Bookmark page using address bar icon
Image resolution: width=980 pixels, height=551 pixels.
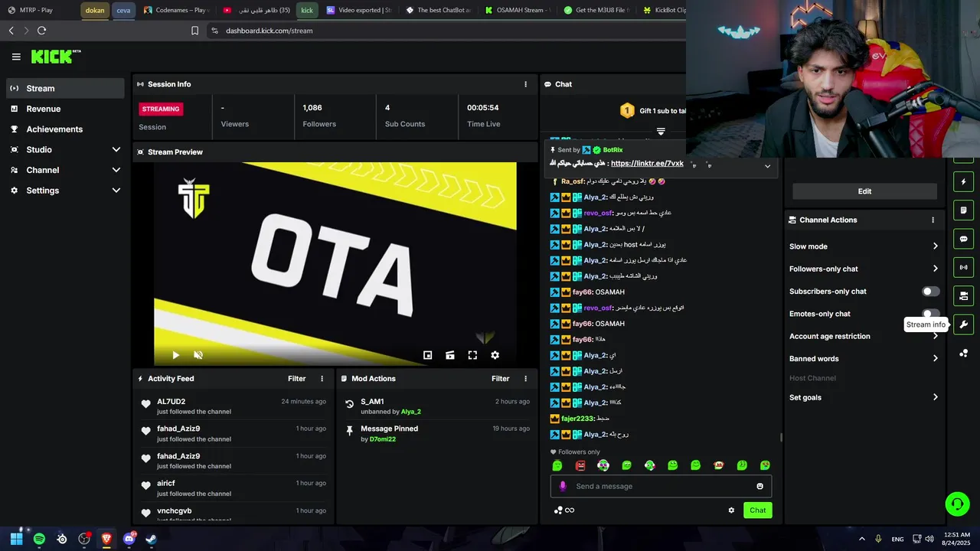(x=194, y=31)
